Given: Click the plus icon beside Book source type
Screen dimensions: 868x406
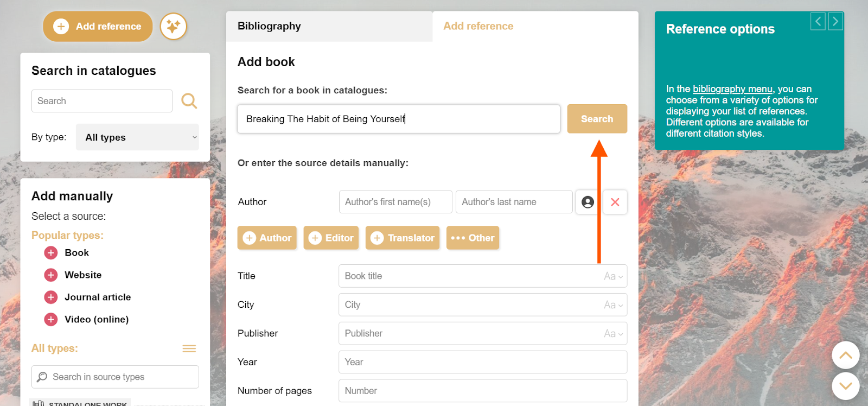Looking at the screenshot, I should tap(50, 252).
